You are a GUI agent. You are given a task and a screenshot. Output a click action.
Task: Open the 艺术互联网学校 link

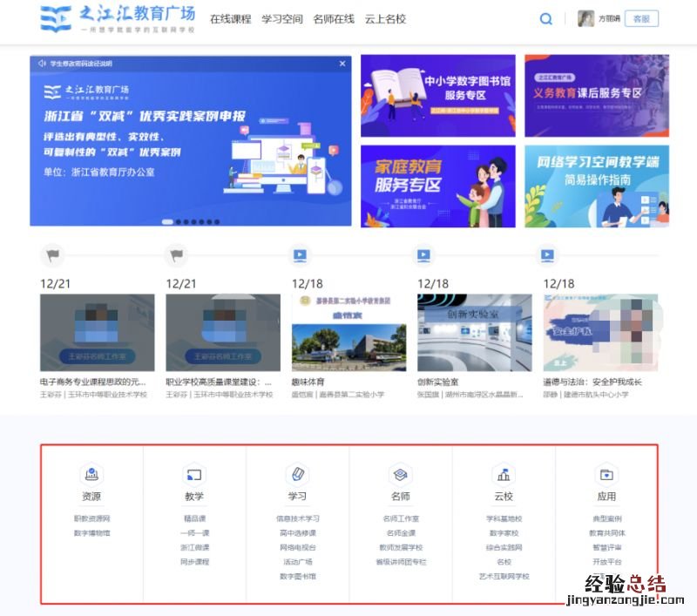tap(504, 576)
